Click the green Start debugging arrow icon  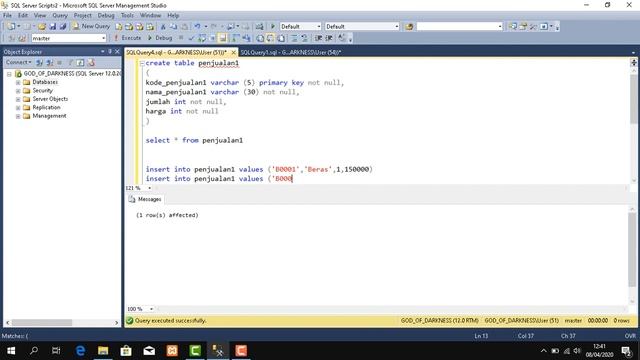point(273,27)
